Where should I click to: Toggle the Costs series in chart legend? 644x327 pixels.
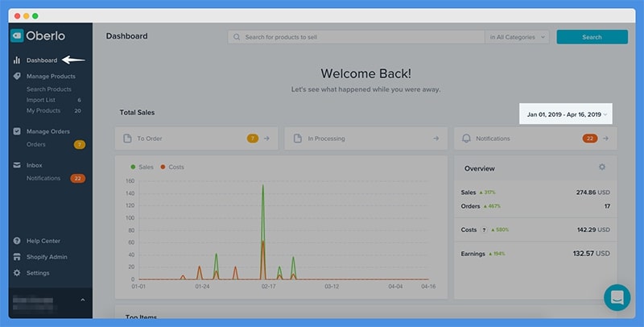171,167
